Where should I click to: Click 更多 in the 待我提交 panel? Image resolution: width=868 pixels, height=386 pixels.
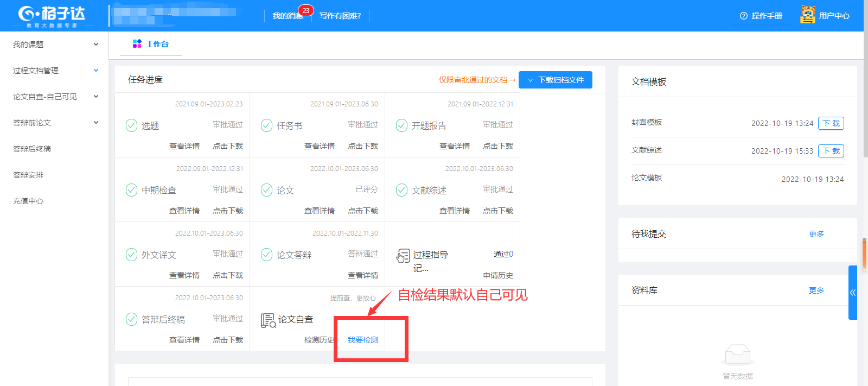point(816,234)
